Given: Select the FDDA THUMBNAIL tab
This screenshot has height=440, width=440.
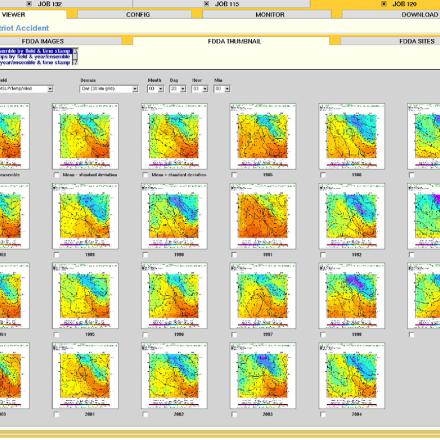Looking at the screenshot, I should pos(231,41).
